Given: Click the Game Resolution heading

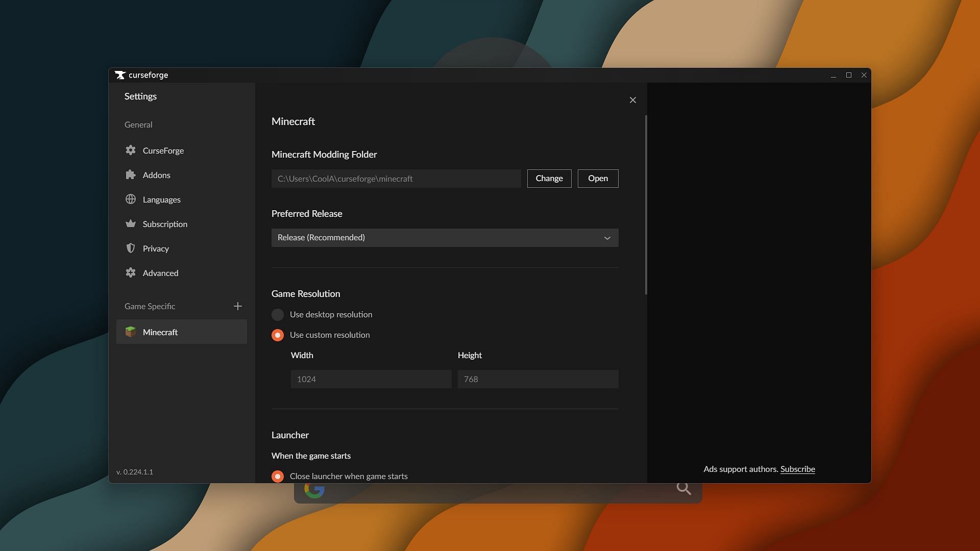Looking at the screenshot, I should [306, 294].
